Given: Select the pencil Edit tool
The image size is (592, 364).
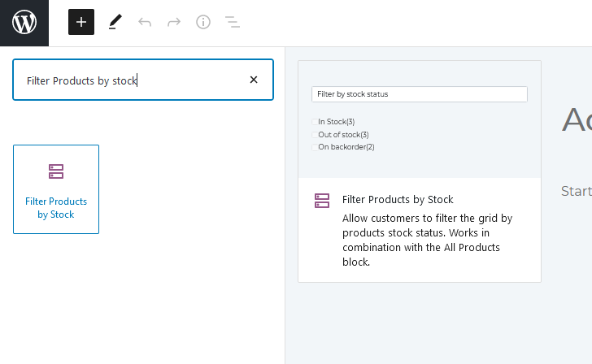Looking at the screenshot, I should tap(115, 22).
